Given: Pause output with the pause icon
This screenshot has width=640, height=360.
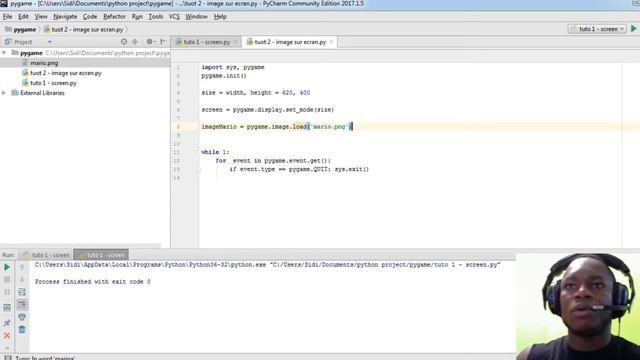Looking at the screenshot, I should coord(7,292).
